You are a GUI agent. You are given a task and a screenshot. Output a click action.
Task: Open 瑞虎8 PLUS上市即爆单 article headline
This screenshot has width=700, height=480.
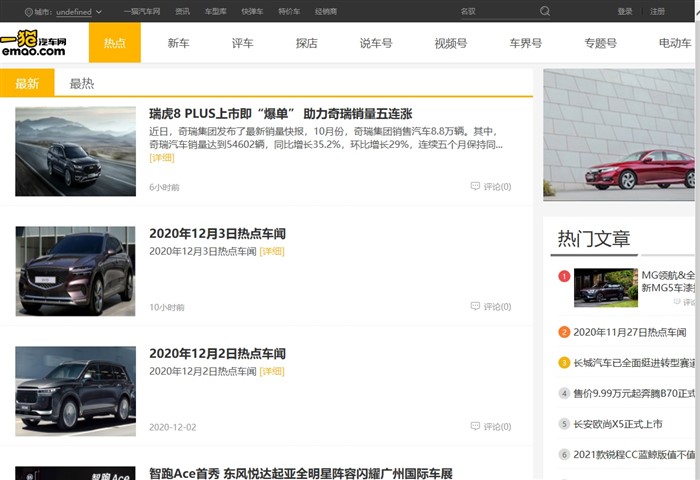pos(280,113)
